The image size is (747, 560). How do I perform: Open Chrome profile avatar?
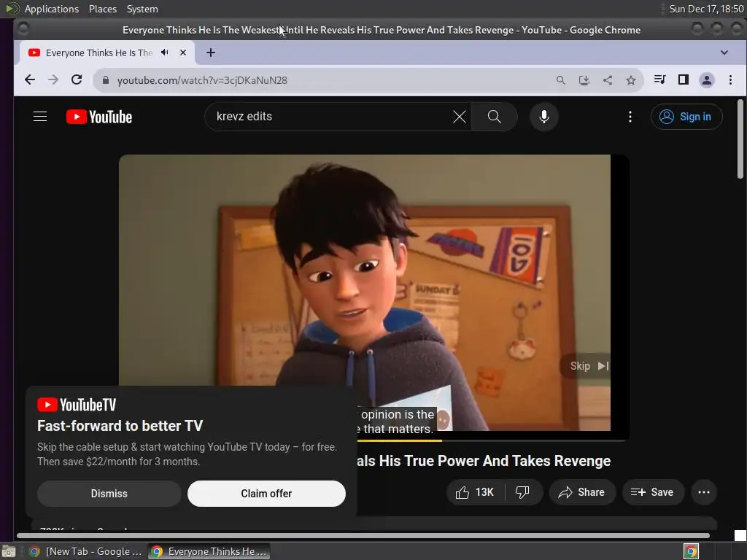pyautogui.click(x=707, y=80)
